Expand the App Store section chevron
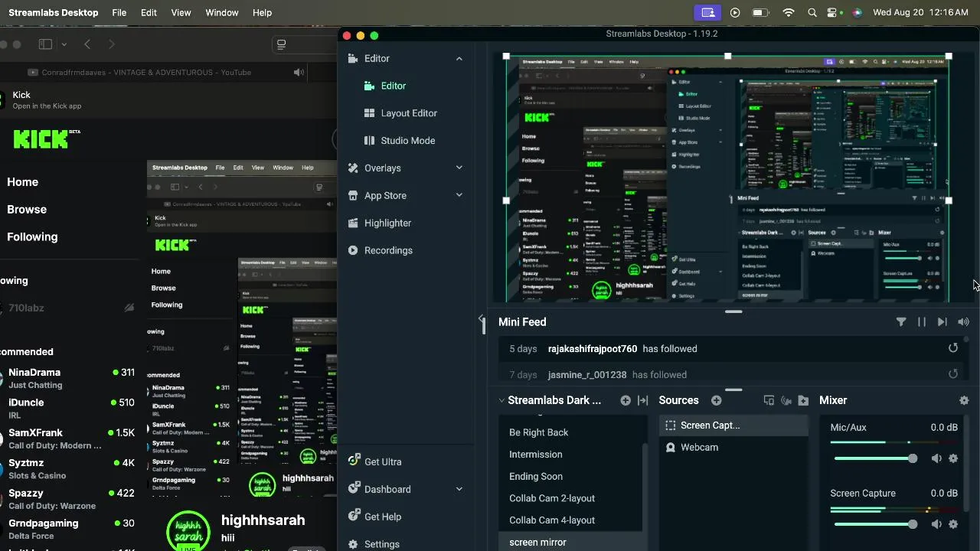 point(459,195)
